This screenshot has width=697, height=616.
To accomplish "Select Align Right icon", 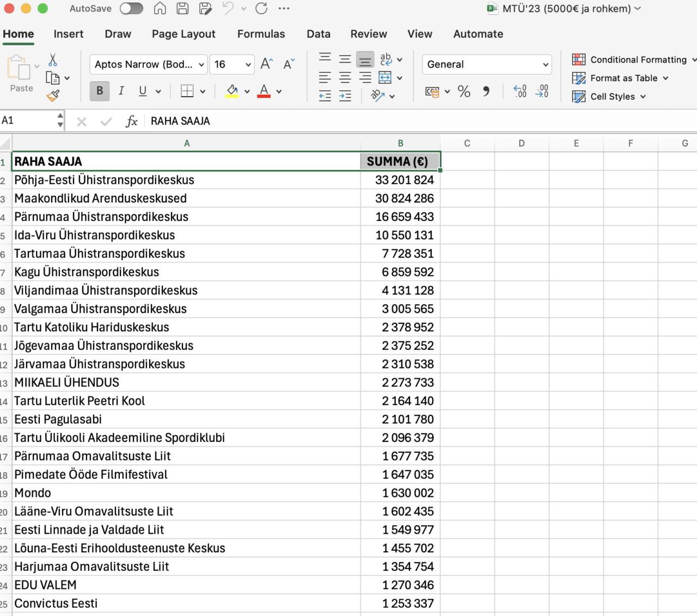I will [x=365, y=78].
